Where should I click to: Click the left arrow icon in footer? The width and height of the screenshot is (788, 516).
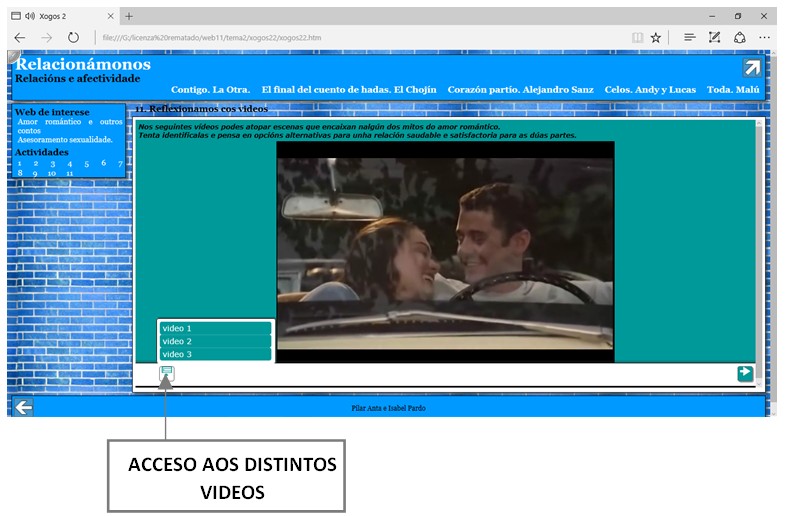click(x=23, y=407)
